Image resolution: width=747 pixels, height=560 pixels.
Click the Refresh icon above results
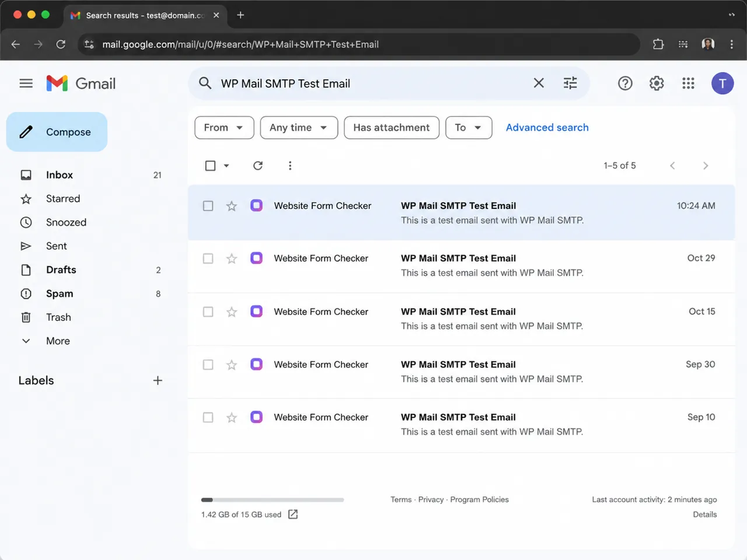point(258,166)
